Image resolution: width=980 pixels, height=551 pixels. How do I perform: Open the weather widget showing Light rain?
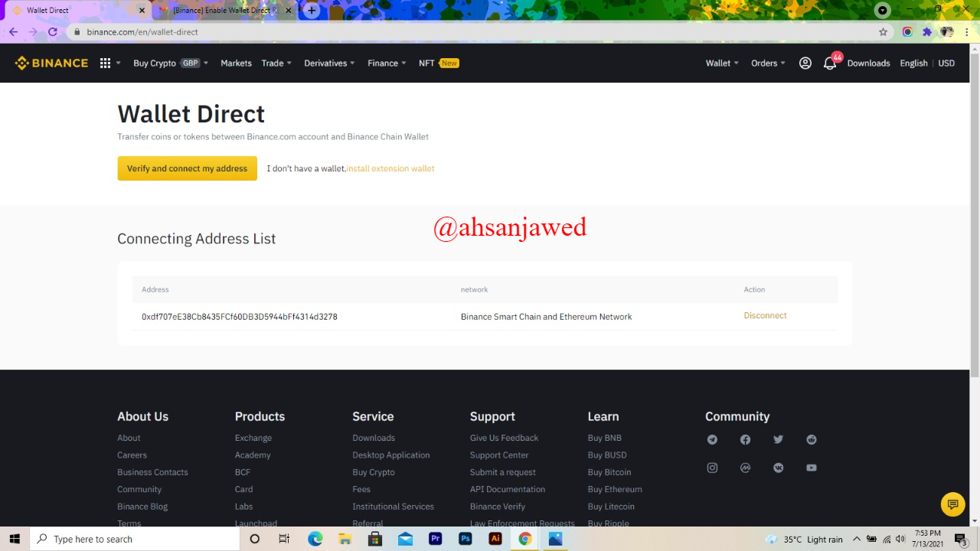click(x=804, y=539)
